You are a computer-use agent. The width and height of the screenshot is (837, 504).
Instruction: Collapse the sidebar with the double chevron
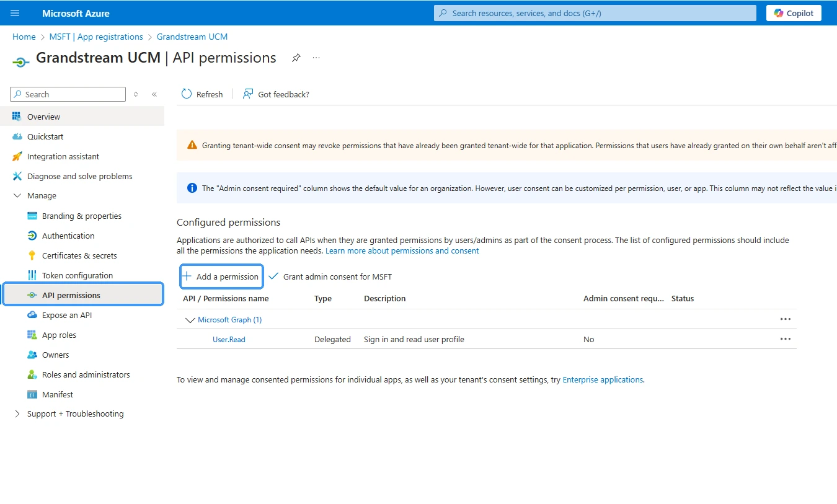pyautogui.click(x=154, y=94)
